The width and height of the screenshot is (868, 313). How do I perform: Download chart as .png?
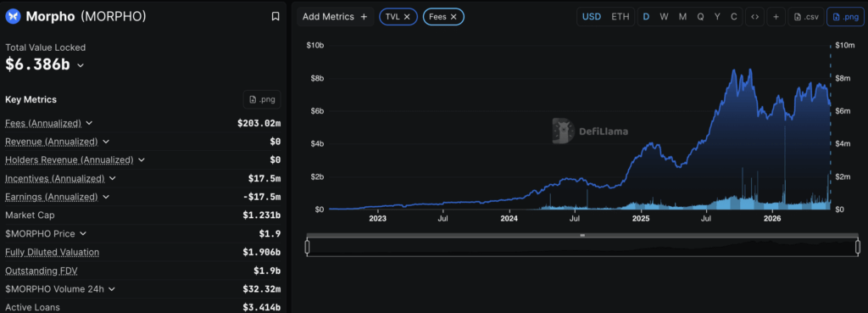coord(845,17)
